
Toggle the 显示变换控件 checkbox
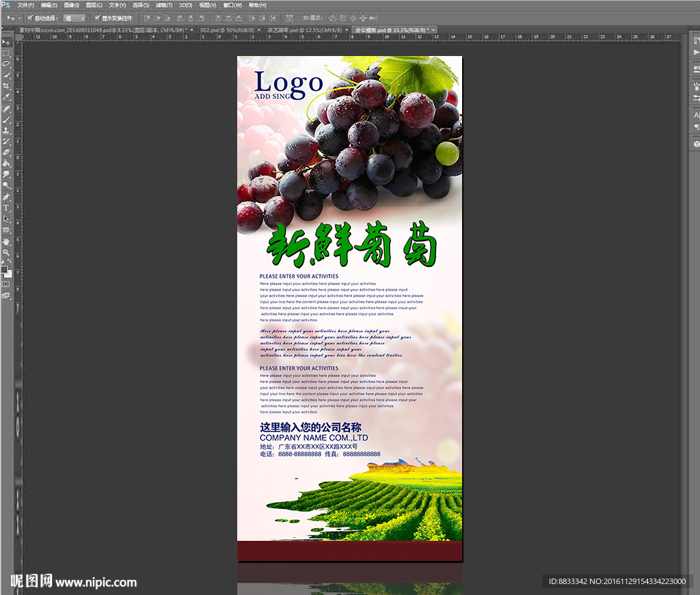click(x=97, y=18)
